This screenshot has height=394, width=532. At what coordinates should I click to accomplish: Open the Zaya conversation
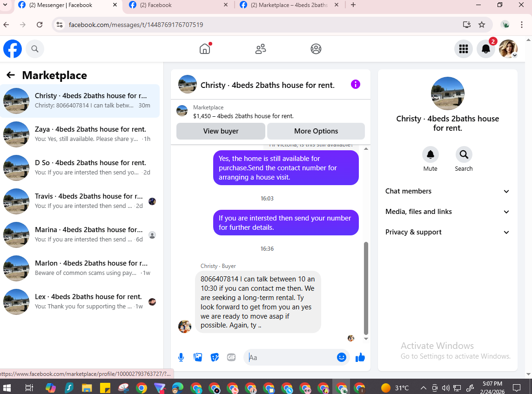tap(80, 134)
